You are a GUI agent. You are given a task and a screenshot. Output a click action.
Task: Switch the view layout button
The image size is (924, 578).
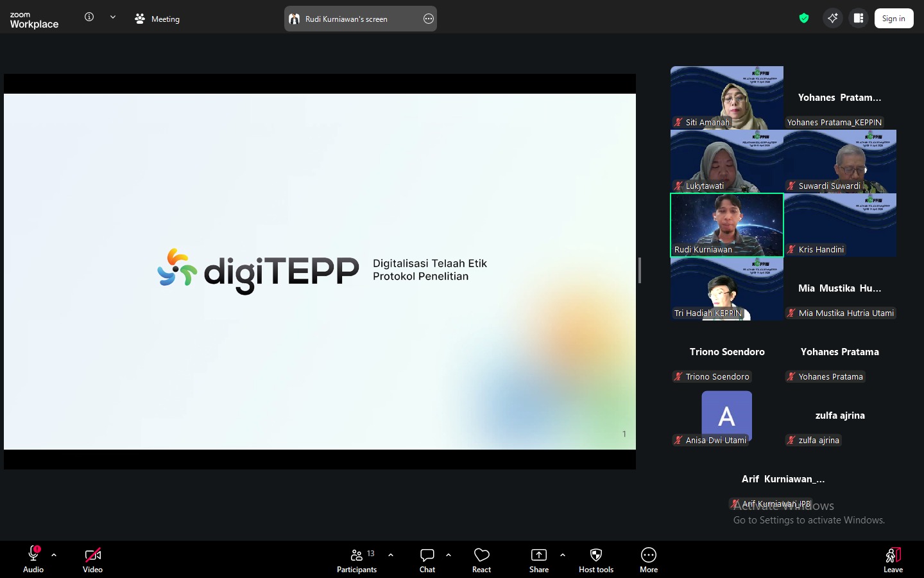[x=859, y=18]
